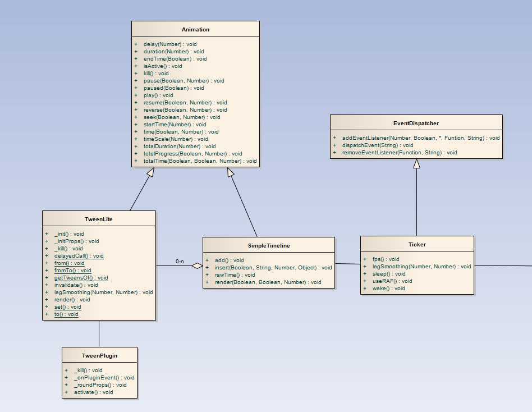This screenshot has height=412, width=532.
Task: Click totalTime(Boolean, Boolean, Number) : void
Action: (x=200, y=161)
